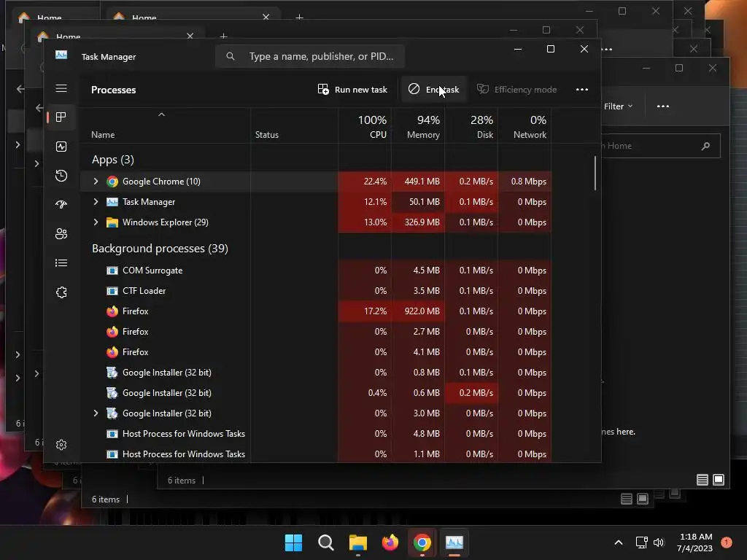This screenshot has width=747, height=560.
Task: Expand the Google Installer (32 bit) group
Action: tap(96, 413)
